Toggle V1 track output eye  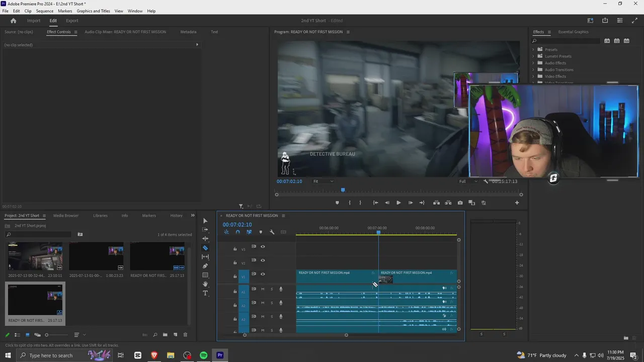pos(263,274)
